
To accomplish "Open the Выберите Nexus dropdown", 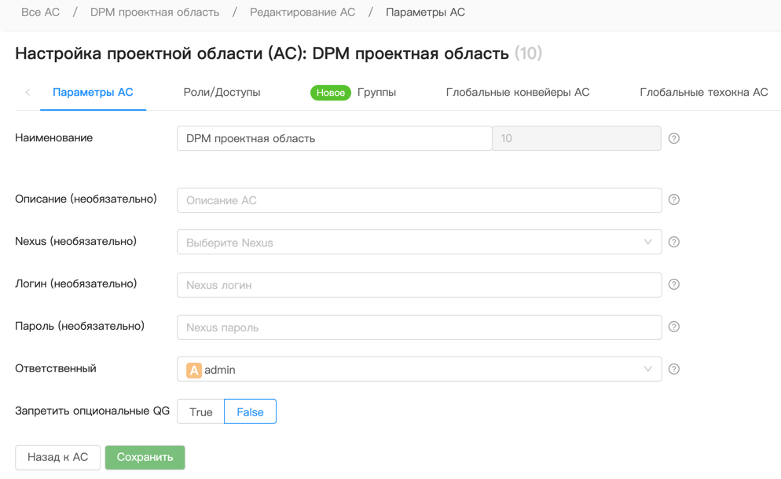I will [418, 242].
